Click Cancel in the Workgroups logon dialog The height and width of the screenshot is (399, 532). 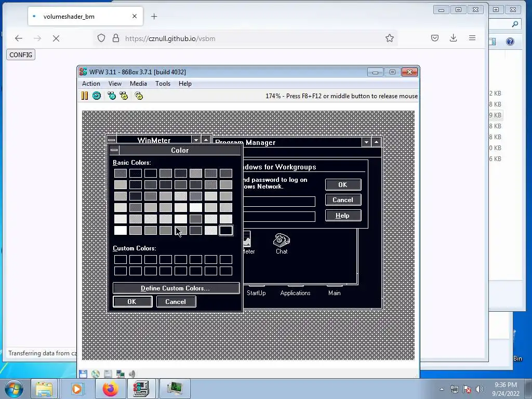coord(343,200)
